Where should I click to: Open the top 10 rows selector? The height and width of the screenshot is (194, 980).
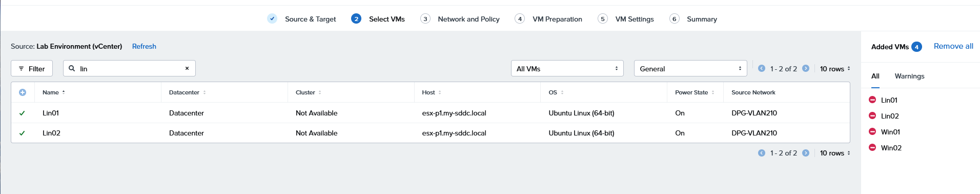pyautogui.click(x=835, y=68)
